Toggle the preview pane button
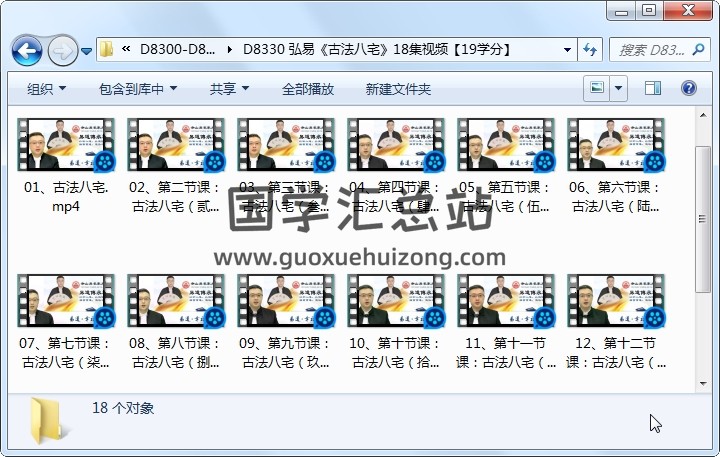Viewport: 720px width, 457px height. click(653, 89)
